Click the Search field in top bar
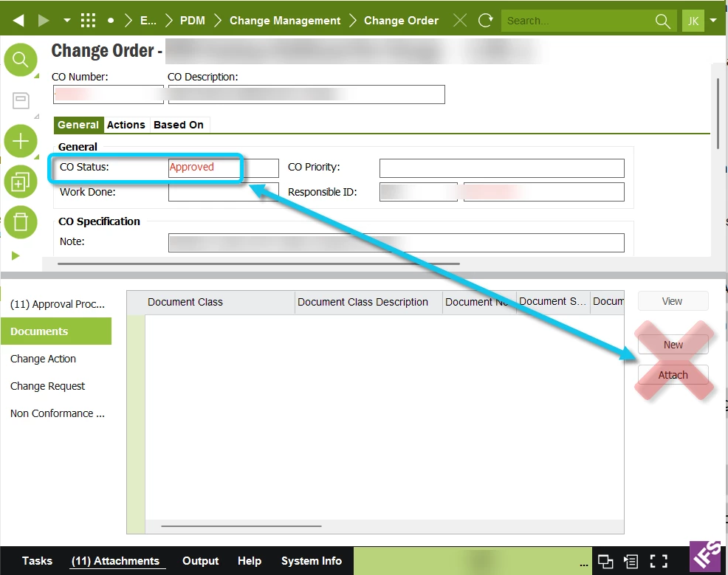The width and height of the screenshot is (728, 575). pyautogui.click(x=579, y=21)
